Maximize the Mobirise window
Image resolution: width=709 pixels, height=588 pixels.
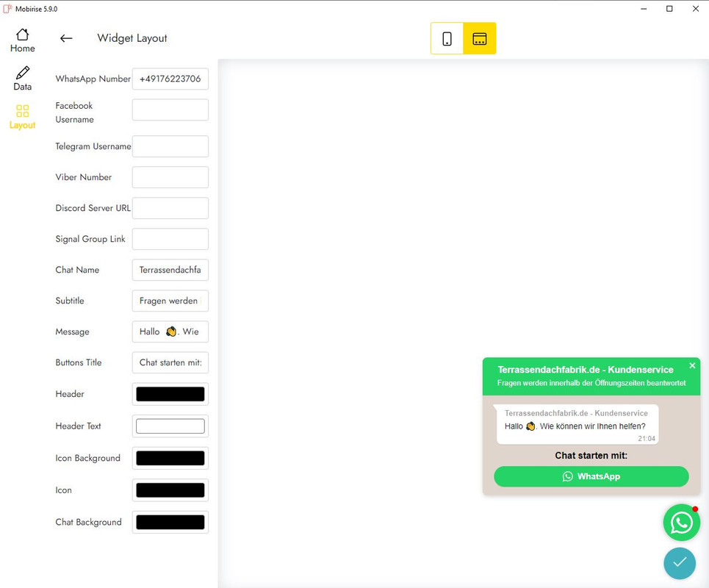click(669, 9)
